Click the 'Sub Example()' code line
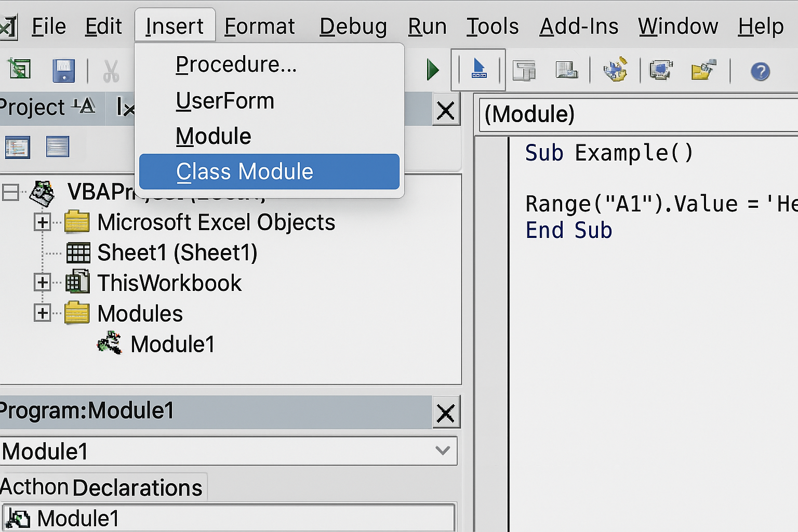The height and width of the screenshot is (532, 798). tap(609, 153)
